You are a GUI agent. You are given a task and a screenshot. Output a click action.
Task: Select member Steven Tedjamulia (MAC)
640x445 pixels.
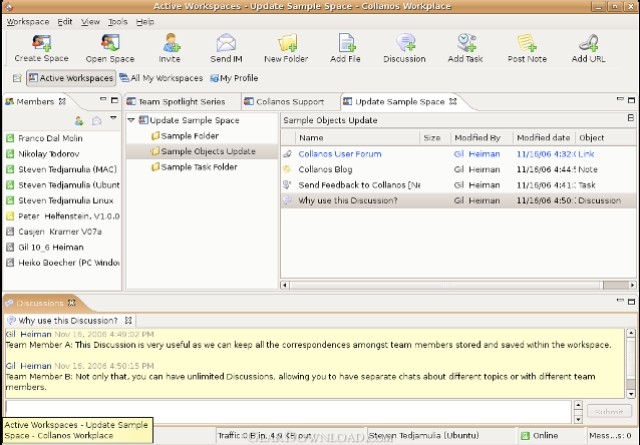(62, 169)
